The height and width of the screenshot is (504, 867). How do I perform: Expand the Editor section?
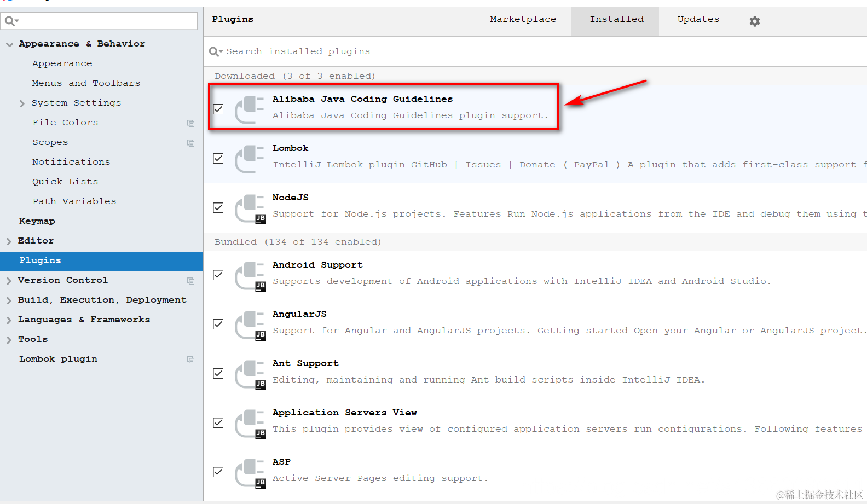(x=9, y=241)
